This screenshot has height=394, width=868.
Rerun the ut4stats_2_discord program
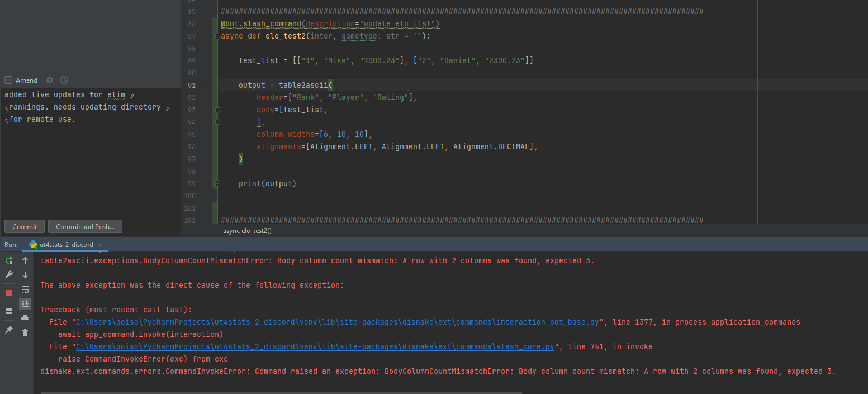pyautogui.click(x=8, y=260)
